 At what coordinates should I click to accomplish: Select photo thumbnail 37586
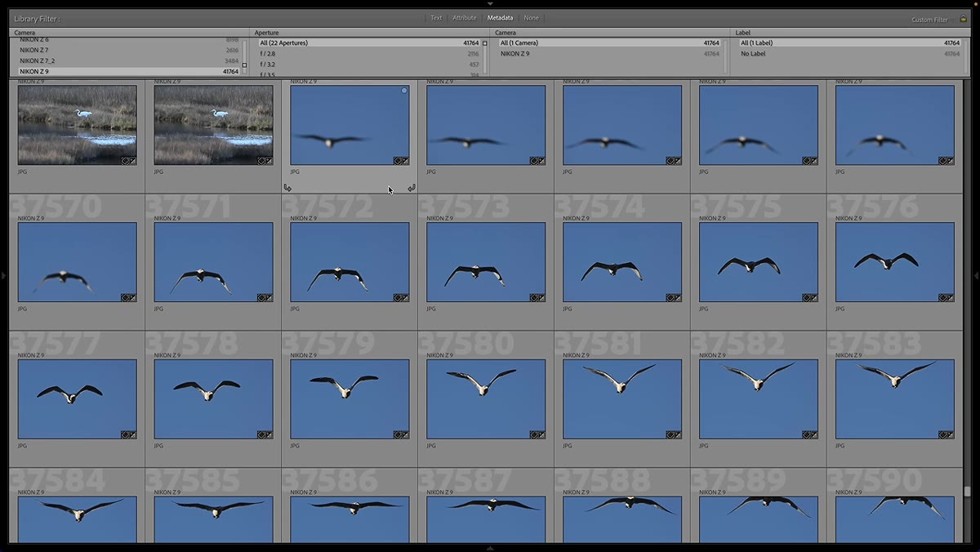coord(350,519)
